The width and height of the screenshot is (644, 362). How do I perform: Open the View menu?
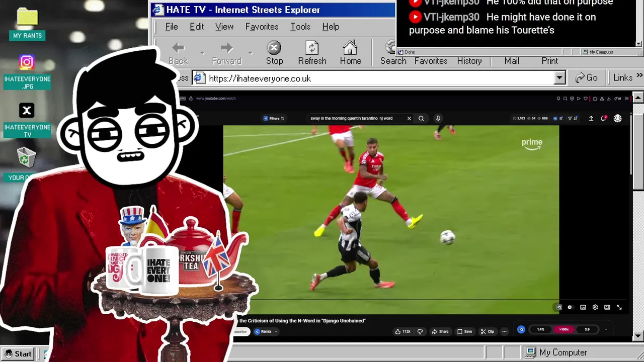tap(224, 27)
